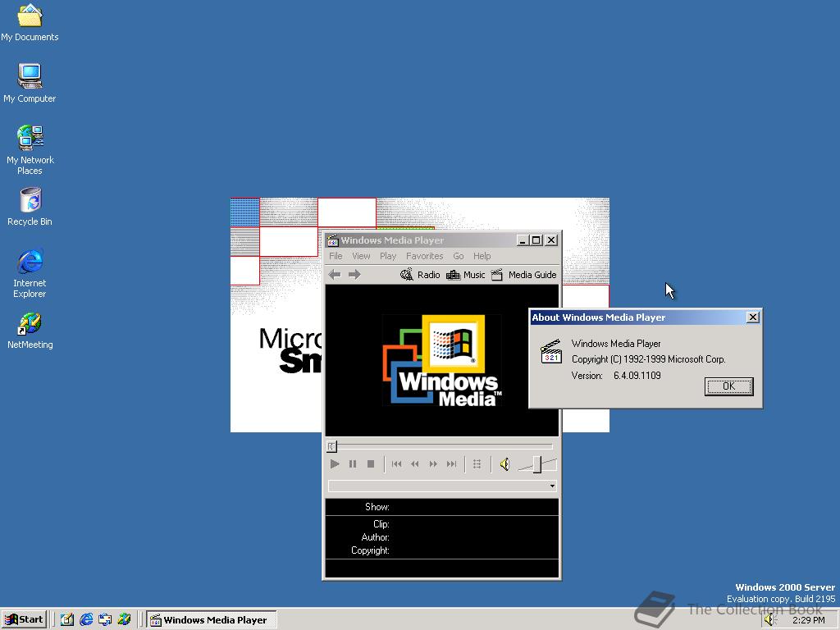Click Skip Forward (next track) button

point(452,464)
